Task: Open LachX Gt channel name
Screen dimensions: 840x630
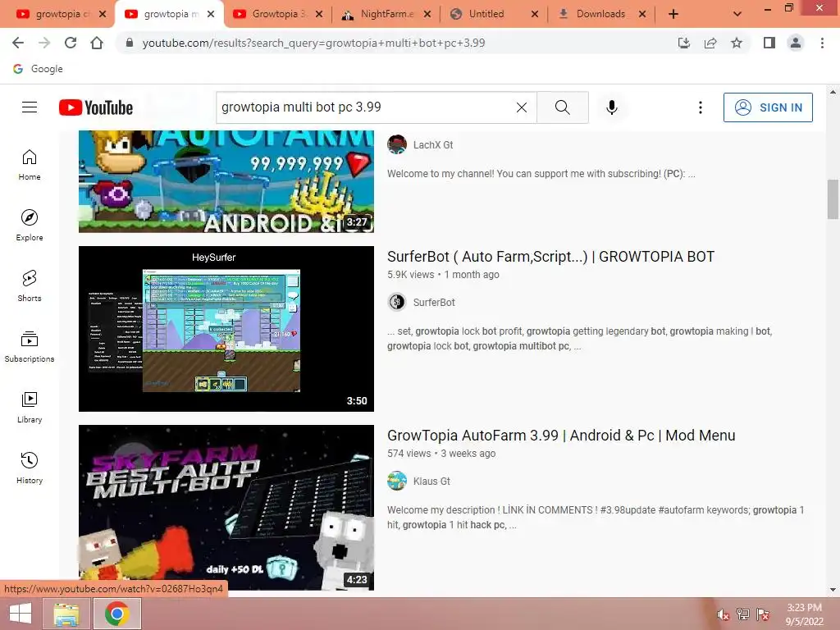Action: click(433, 144)
